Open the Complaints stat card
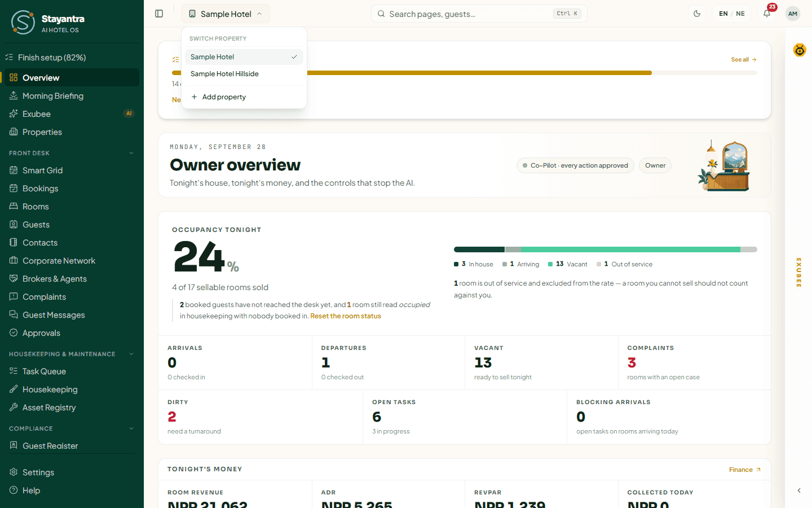 694,363
